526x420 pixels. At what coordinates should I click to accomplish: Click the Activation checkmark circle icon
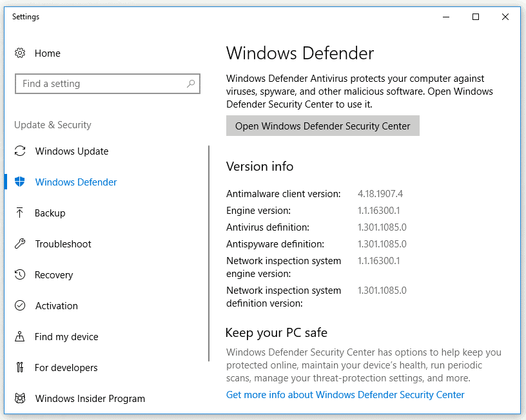coord(20,305)
